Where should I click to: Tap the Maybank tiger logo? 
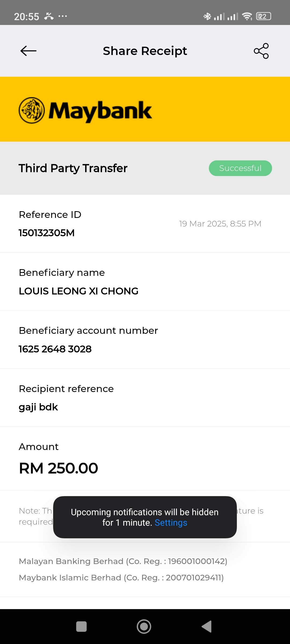click(32, 110)
